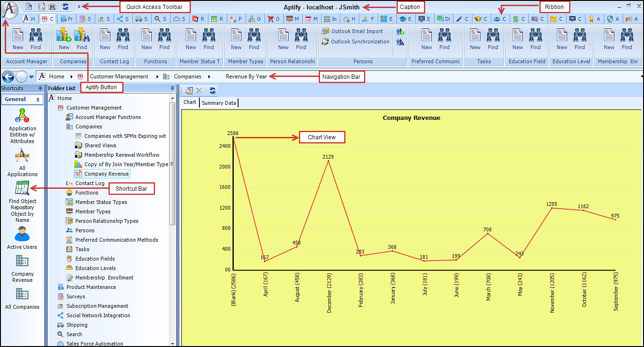The width and height of the screenshot is (644, 347).
Task: Select Subscription Management in folder tree
Action: tap(97, 306)
